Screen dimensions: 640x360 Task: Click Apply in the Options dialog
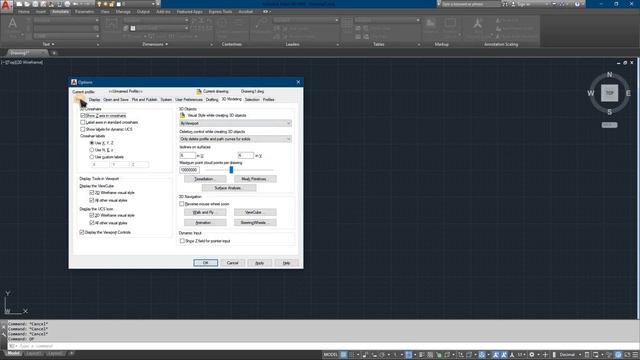point(259,263)
